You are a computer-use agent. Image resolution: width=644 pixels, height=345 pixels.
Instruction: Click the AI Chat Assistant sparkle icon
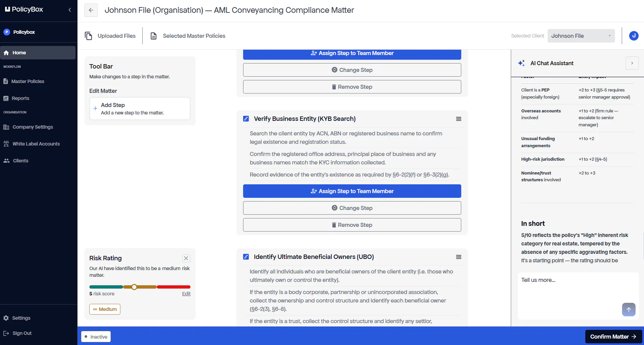click(521, 63)
